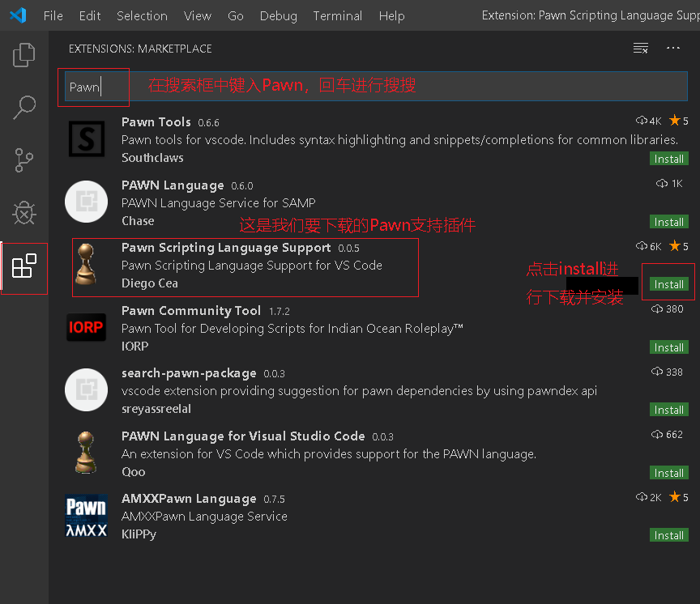Screen dimensions: 700x604
Task: Open the Help menu
Action: point(391,16)
